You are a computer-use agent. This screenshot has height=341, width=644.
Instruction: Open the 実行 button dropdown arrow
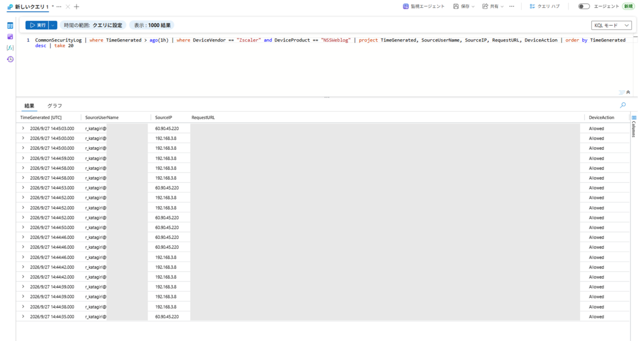pyautogui.click(x=53, y=25)
